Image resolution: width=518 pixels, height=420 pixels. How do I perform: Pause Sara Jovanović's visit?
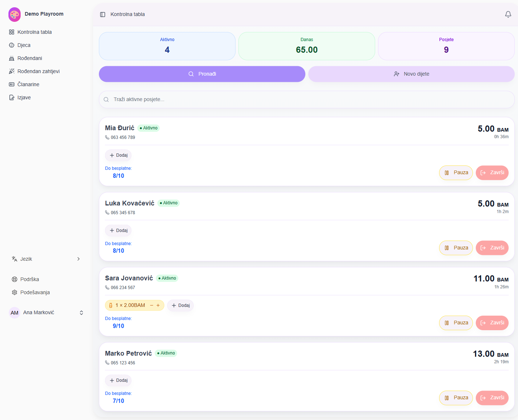(x=456, y=323)
